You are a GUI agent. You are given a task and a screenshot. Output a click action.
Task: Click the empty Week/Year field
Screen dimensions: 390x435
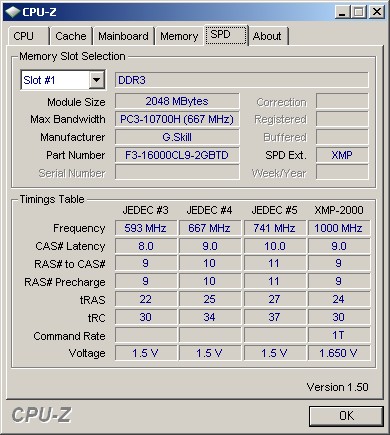point(342,172)
